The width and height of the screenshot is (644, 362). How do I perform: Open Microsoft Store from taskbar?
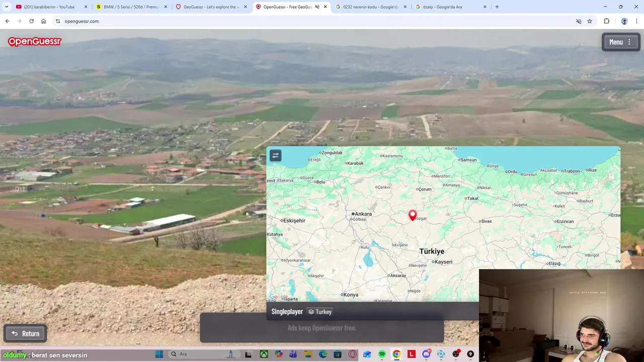[x=338, y=354]
